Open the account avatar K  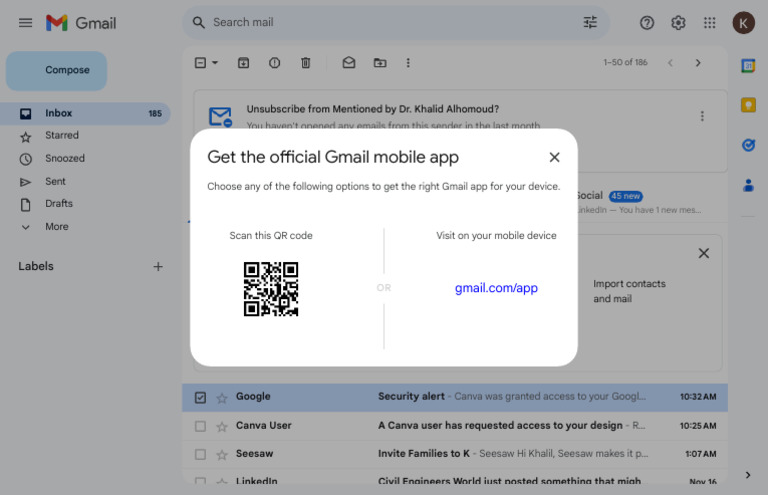[743, 23]
